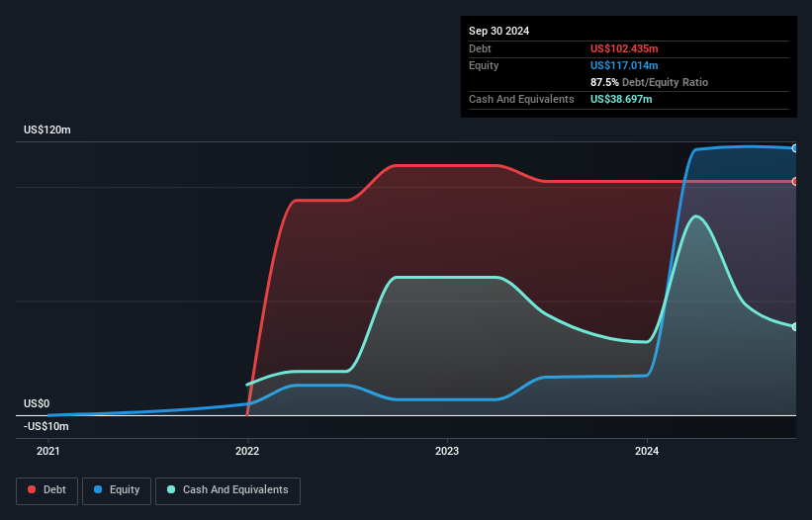812x520 pixels.
Task: Toggle the Debt series legend button
Action: 46,490
